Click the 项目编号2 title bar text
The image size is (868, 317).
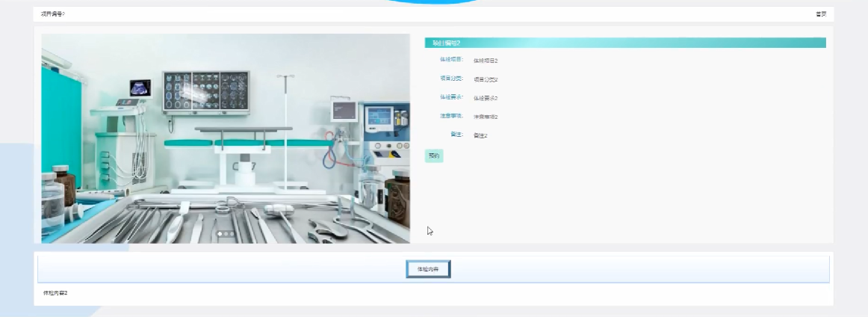tap(446, 43)
